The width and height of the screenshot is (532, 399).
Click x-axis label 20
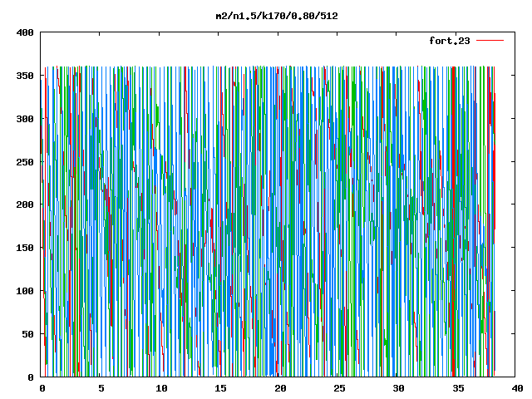[280, 388]
